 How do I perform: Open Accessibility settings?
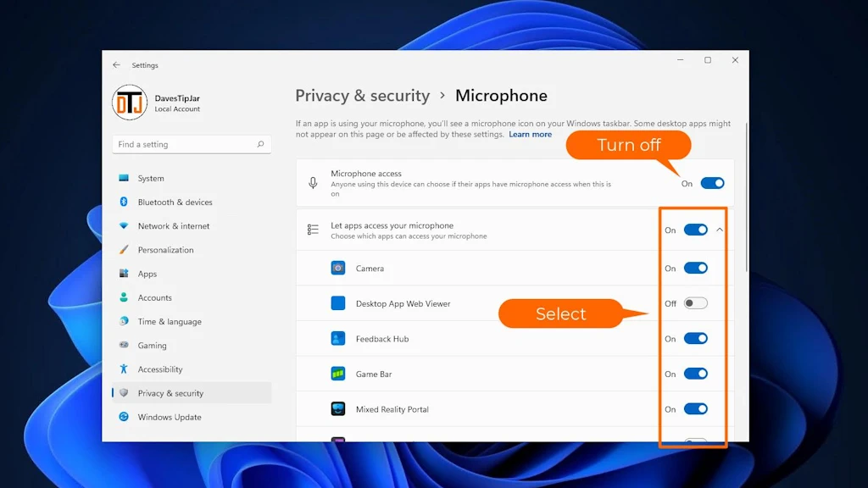192,369
